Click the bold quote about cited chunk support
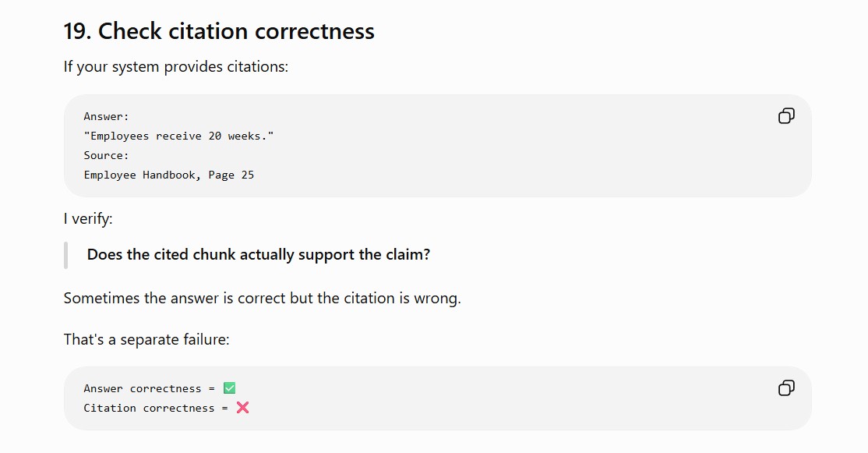The width and height of the screenshot is (868, 453). click(x=259, y=255)
